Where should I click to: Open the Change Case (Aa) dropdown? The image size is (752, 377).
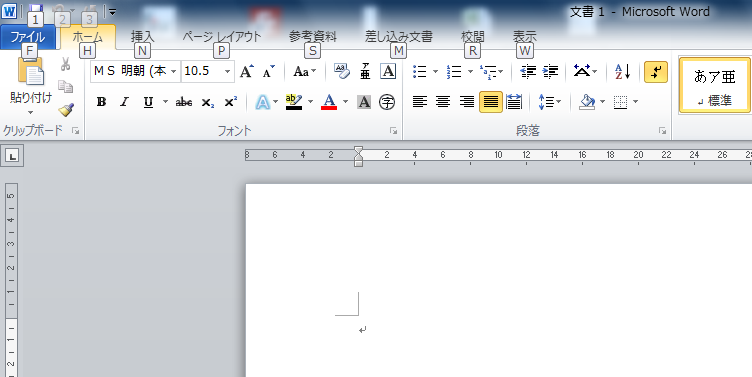(x=305, y=71)
